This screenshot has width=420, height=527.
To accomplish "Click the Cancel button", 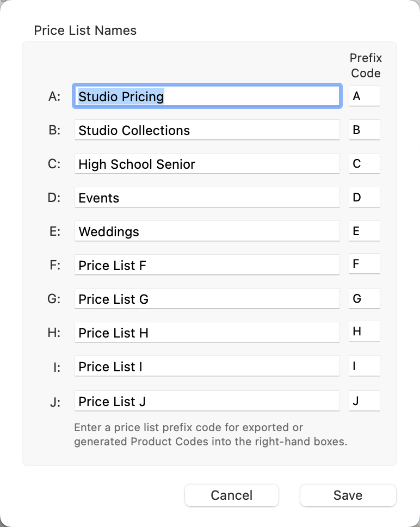I will (232, 495).
